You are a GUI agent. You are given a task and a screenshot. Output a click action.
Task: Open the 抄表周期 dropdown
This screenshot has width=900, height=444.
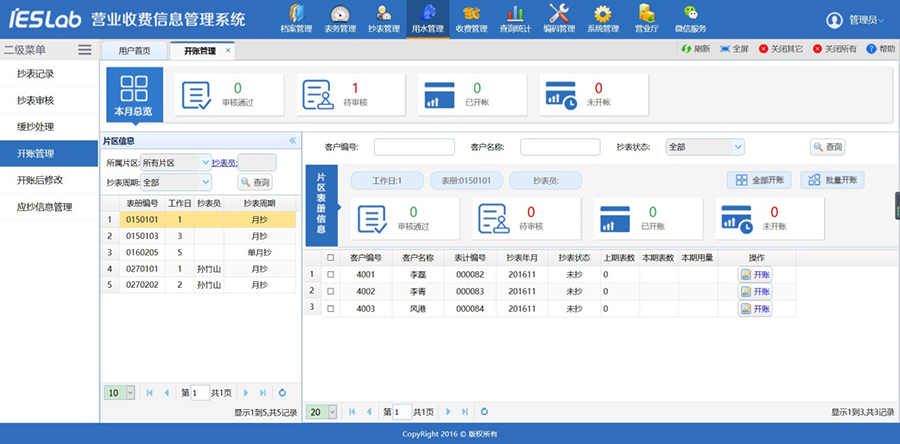[x=205, y=182]
